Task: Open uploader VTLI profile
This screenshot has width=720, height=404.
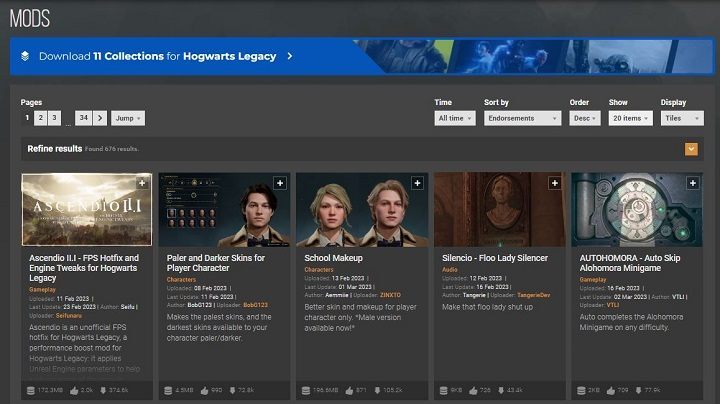Action: pyautogui.click(x=613, y=305)
